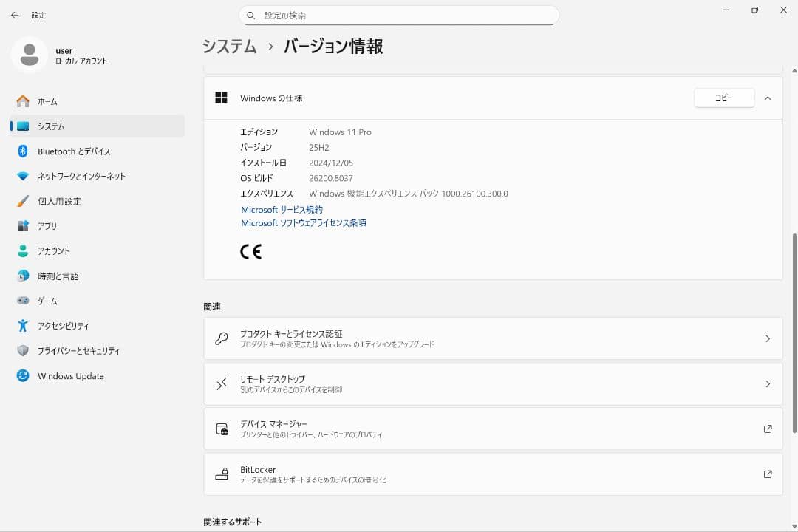Click the アプリ grid icon in sidebar
Viewport: 798px width, 532px height.
pyautogui.click(x=23, y=226)
